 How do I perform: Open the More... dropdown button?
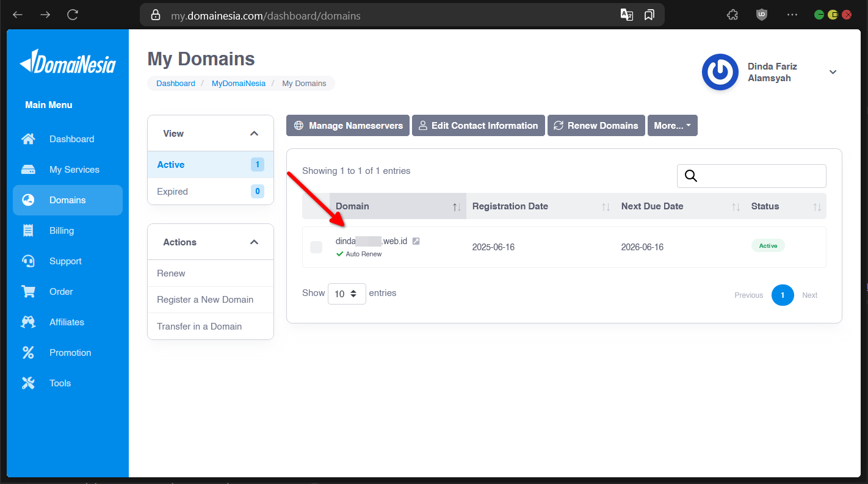(x=672, y=126)
